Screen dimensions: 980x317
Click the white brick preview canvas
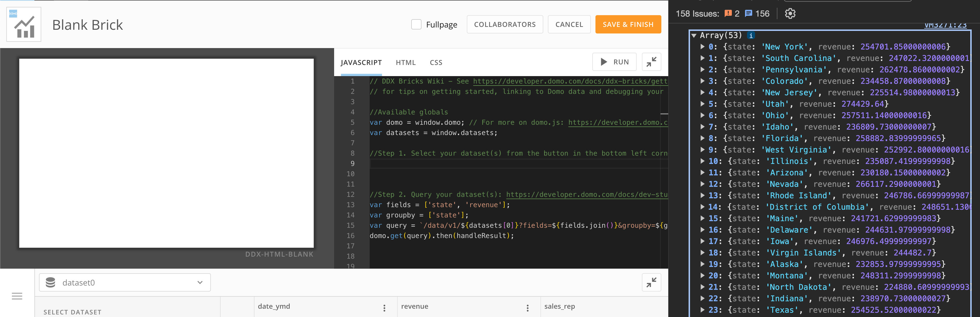click(166, 153)
